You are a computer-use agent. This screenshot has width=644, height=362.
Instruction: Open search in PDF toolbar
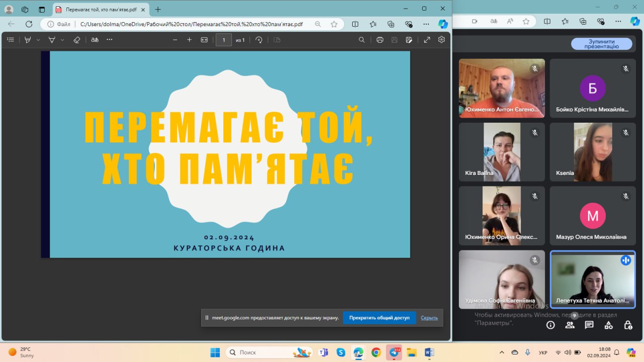click(x=361, y=40)
